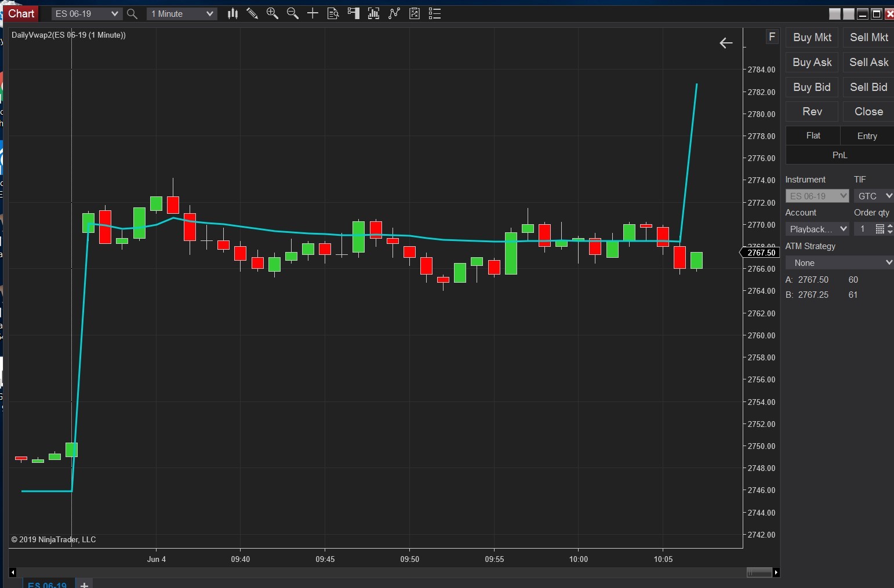
Task: Open the Data Series icon
Action: 373,13
